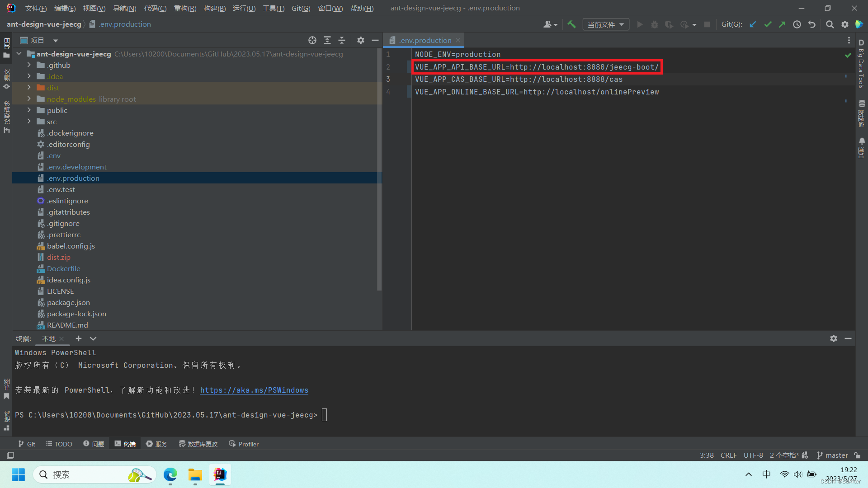The height and width of the screenshot is (488, 868).
Task: Push commits using the green arrow
Action: tap(782, 24)
